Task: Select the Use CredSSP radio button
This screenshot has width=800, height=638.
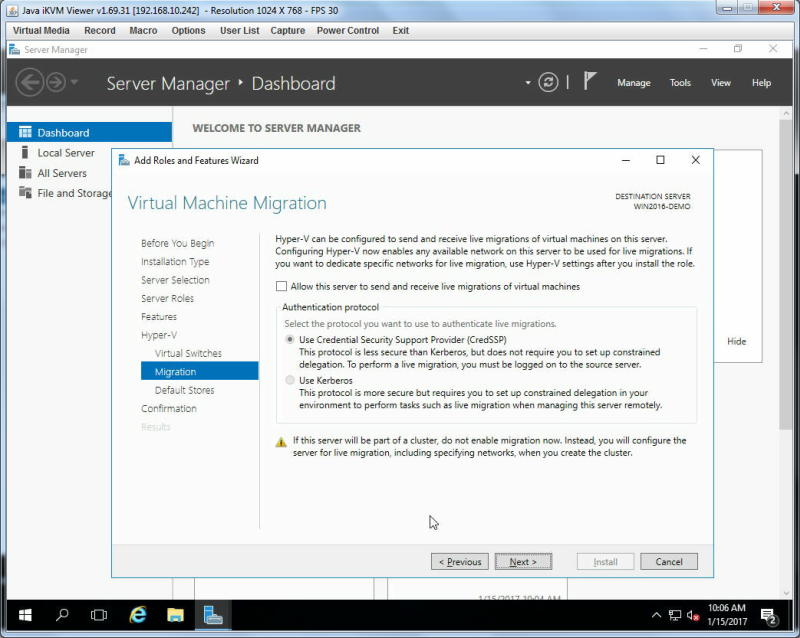Action: (290, 339)
